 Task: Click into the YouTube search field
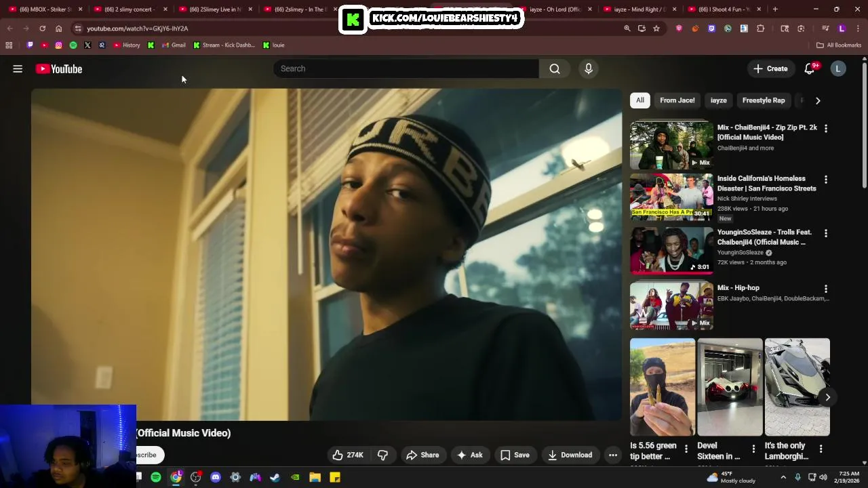coord(406,68)
